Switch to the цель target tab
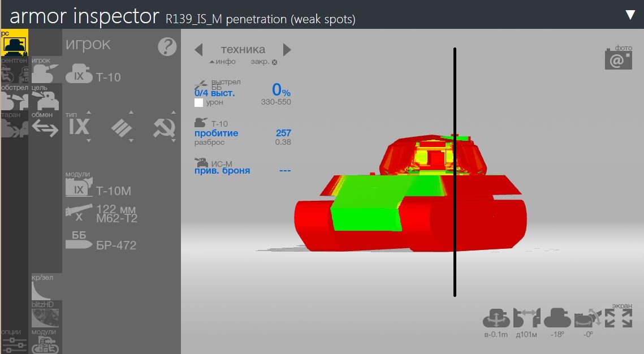Viewport: 644px width, 354px height. [x=45, y=97]
